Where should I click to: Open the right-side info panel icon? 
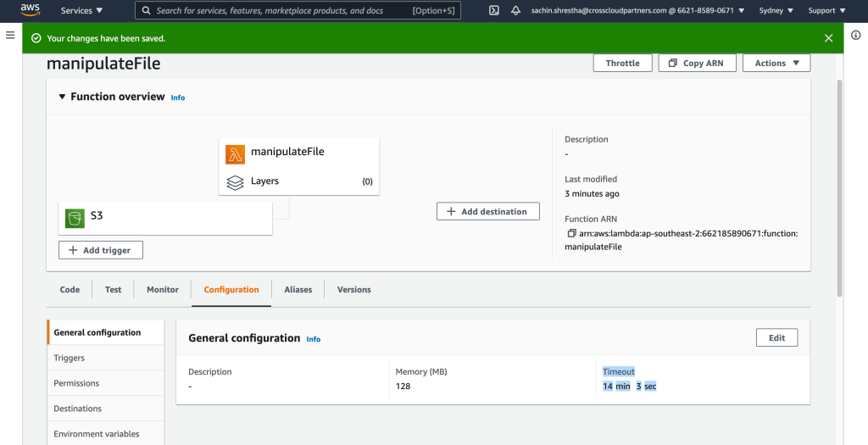856,35
